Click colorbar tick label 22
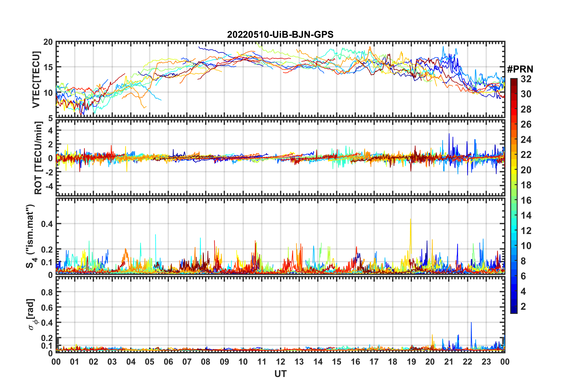561x392 pixels. coord(526,155)
